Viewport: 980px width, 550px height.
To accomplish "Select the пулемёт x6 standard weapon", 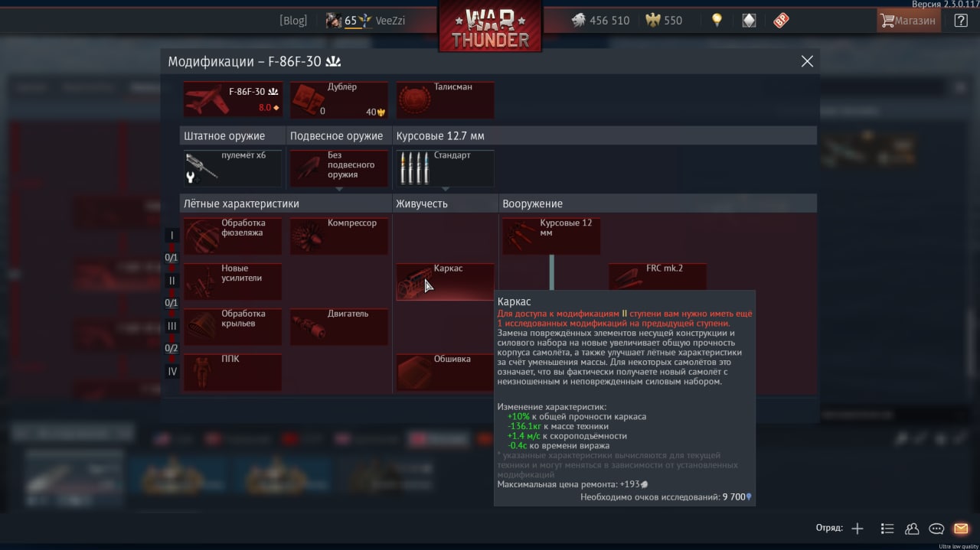I will tap(233, 168).
